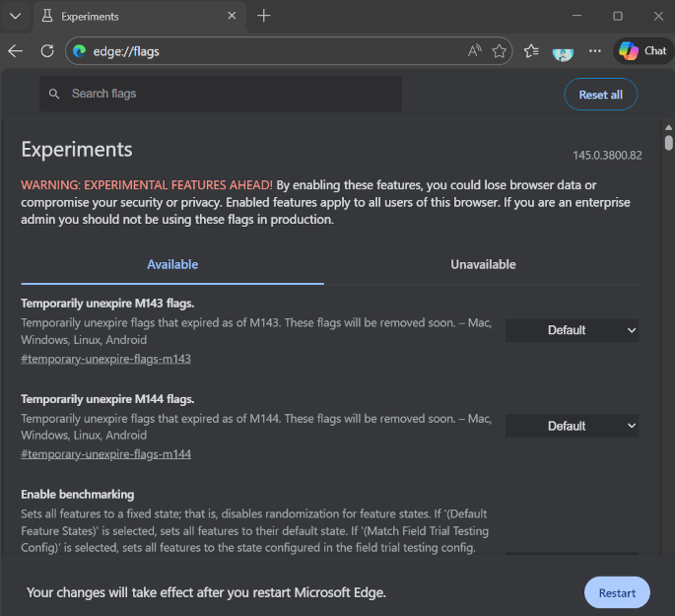Click the Reset all button

pos(600,95)
